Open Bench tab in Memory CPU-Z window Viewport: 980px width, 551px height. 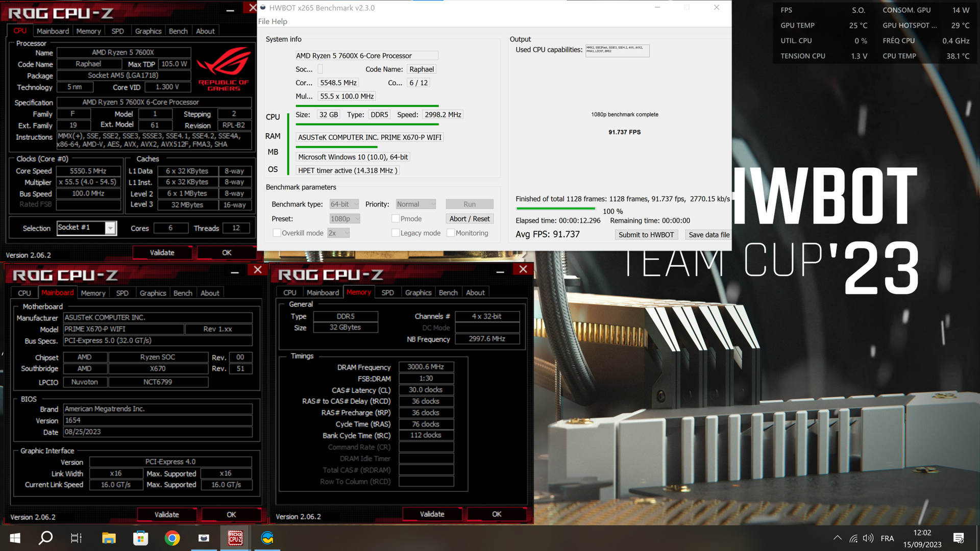click(448, 293)
